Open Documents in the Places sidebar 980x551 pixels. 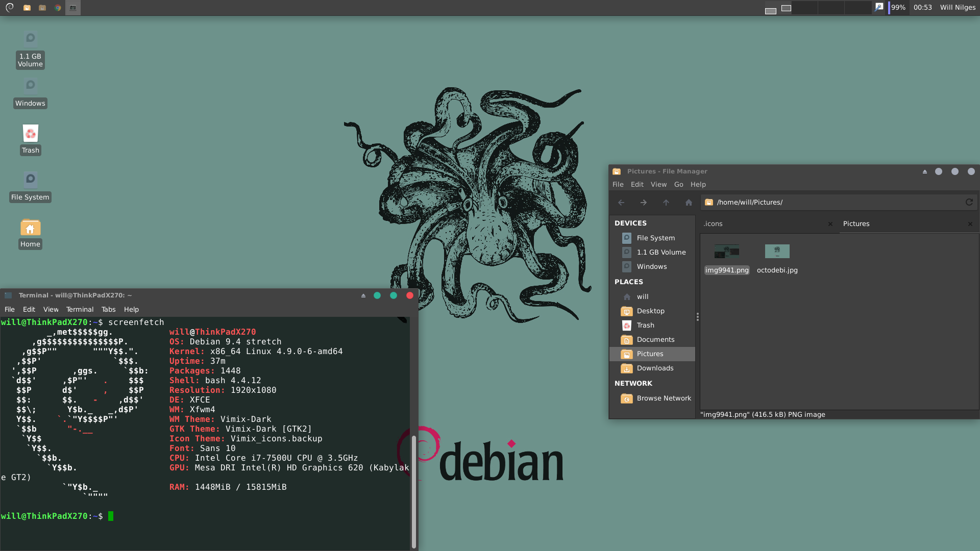(x=652, y=340)
